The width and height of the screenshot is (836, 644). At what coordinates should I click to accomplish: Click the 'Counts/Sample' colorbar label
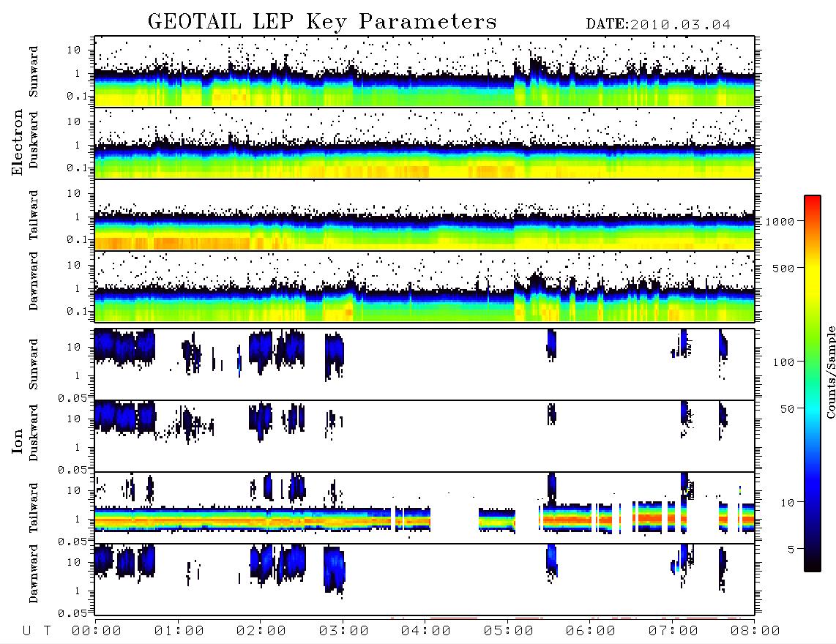[830, 372]
